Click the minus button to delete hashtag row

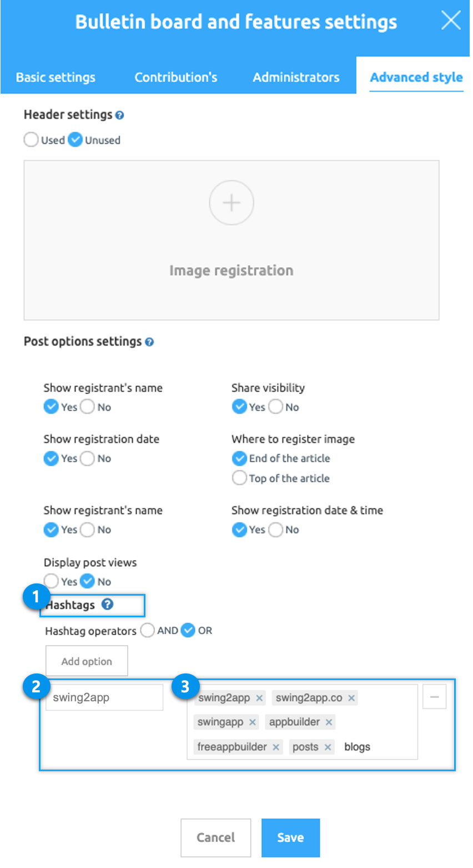(434, 697)
